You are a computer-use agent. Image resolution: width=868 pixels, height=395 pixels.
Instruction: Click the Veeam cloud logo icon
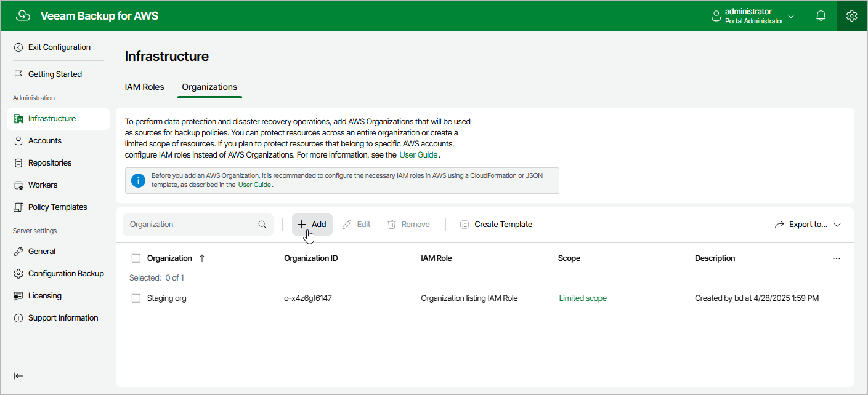(x=23, y=16)
